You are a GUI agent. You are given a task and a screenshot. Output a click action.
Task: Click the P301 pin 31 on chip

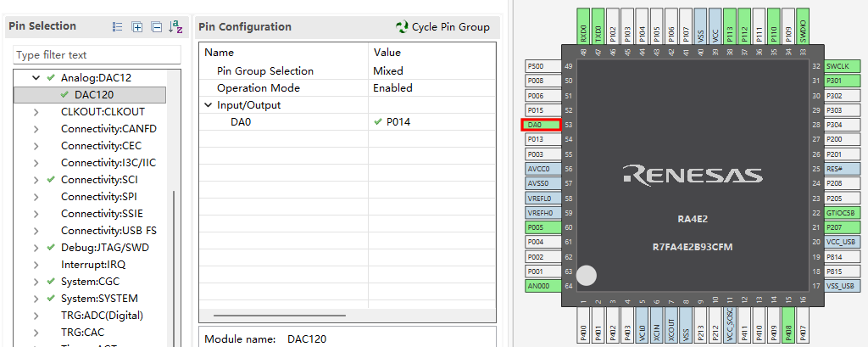843,81
